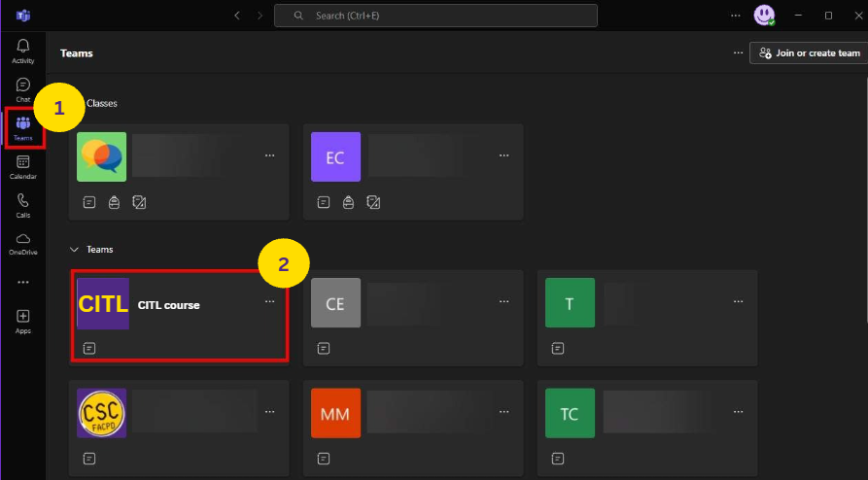This screenshot has height=480, width=868.
Task: Show more apps via sidebar ellipsis
Action: click(x=22, y=282)
